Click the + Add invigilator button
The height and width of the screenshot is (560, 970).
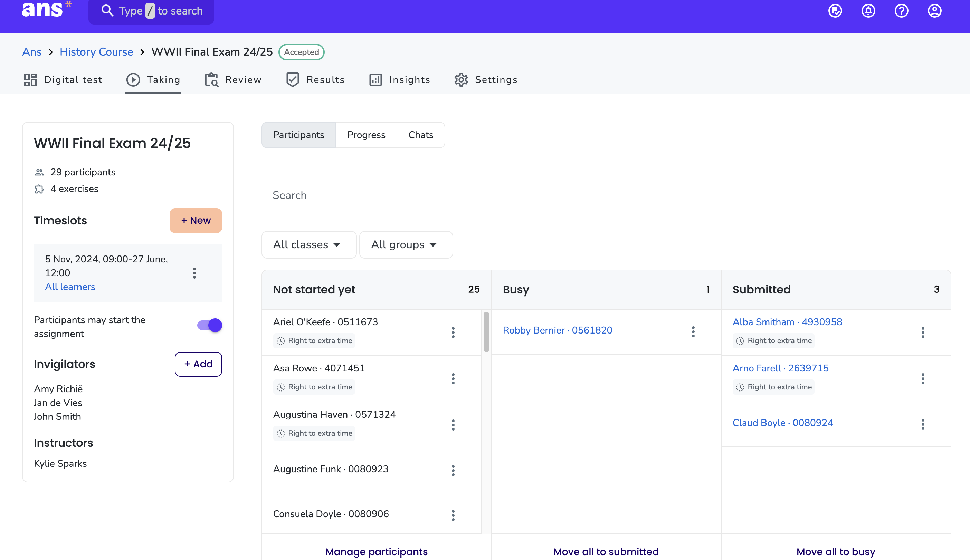[x=198, y=364]
